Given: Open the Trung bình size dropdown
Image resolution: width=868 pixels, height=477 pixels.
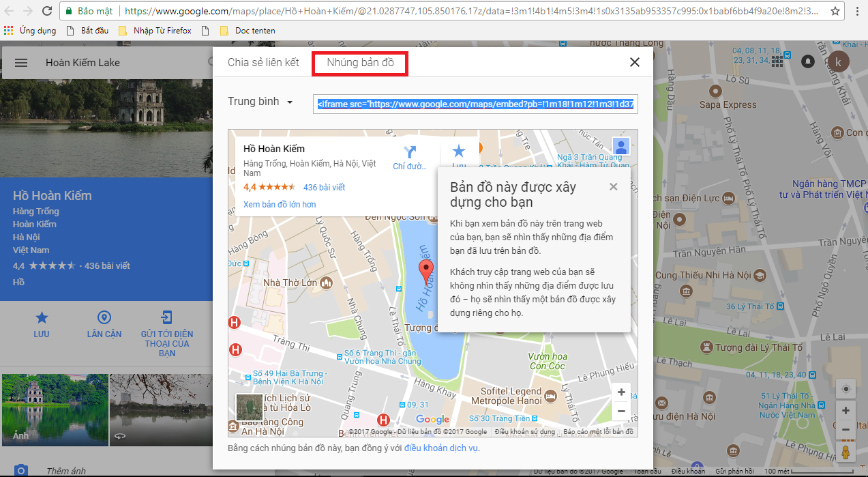Looking at the screenshot, I should tap(260, 102).
